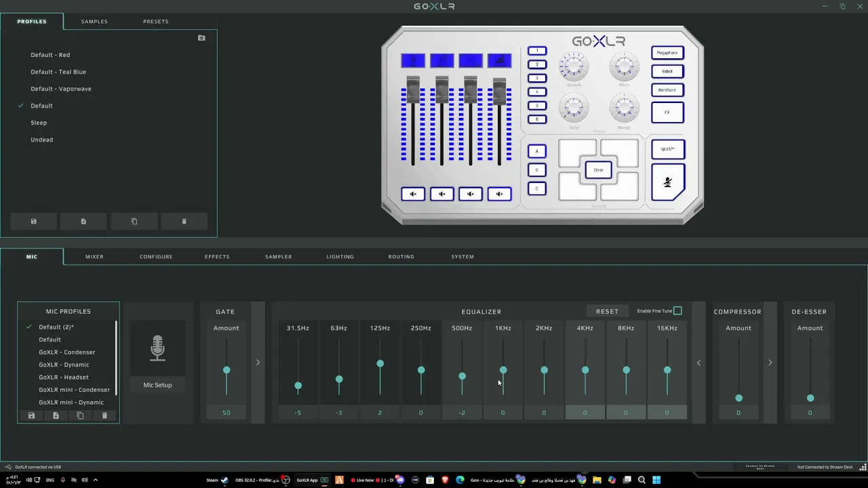
Task: Expand Compressor using its right chevron
Action: (x=770, y=363)
